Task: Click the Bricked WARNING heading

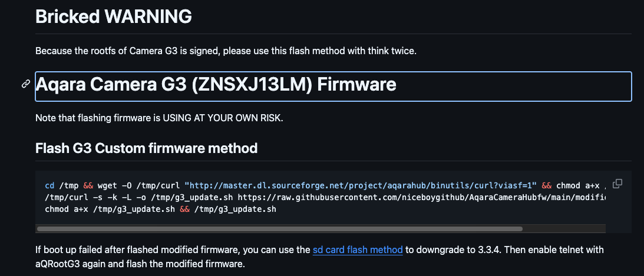Action: (113, 16)
